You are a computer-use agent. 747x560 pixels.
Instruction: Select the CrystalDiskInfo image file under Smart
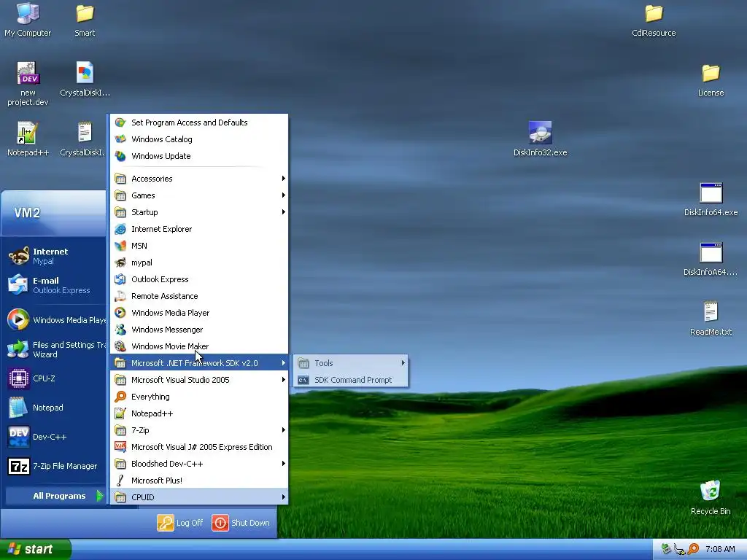tap(85, 79)
